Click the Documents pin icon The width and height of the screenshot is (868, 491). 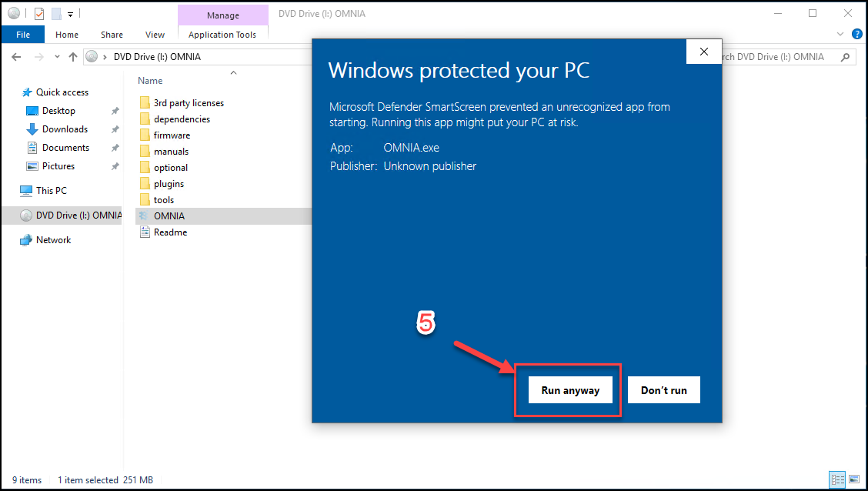115,148
